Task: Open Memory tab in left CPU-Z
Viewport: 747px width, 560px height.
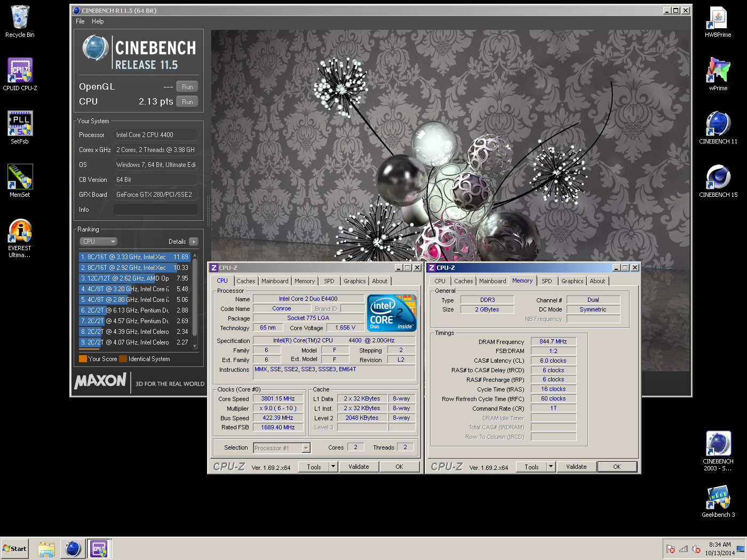Action: coord(305,281)
